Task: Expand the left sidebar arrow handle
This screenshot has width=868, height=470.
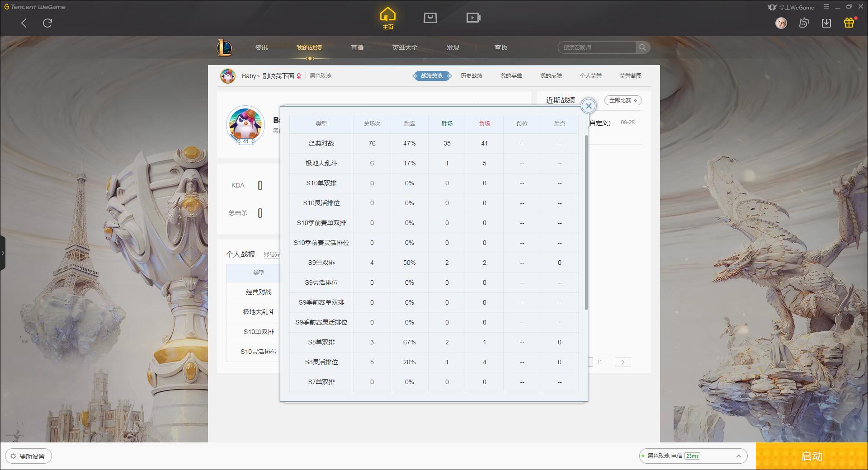Action: tap(3, 253)
